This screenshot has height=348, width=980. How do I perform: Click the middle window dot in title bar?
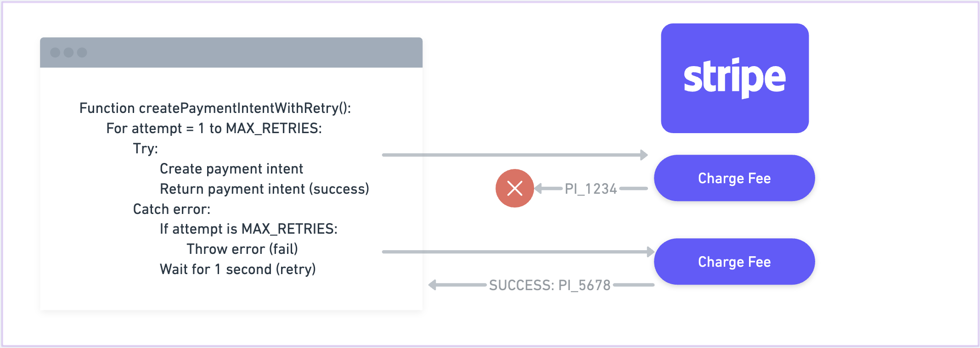point(68,52)
